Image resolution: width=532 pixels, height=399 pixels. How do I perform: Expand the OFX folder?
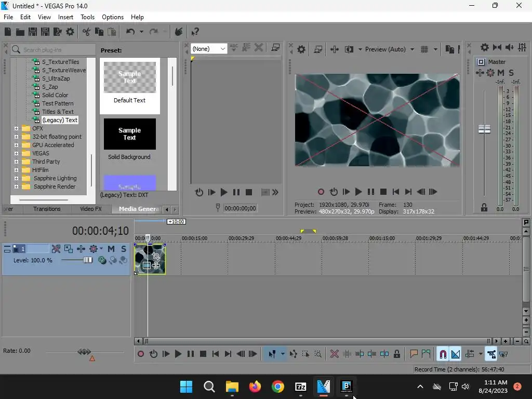click(16, 128)
